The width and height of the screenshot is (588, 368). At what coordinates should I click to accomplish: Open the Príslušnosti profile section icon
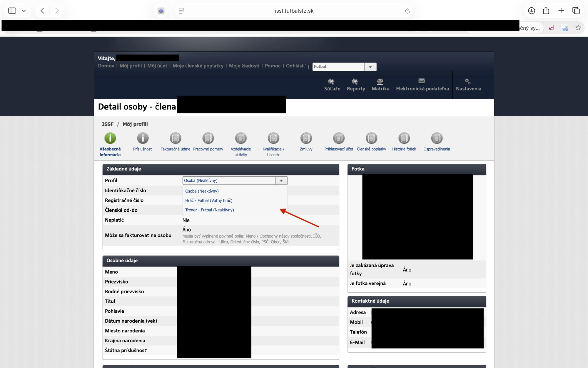pos(143,138)
